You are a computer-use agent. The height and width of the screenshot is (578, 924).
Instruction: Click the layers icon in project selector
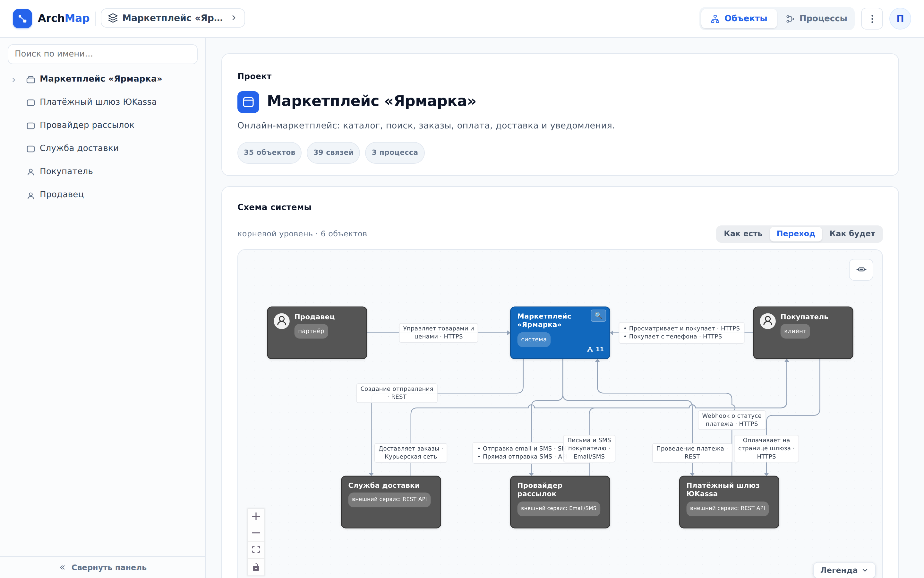tap(113, 18)
